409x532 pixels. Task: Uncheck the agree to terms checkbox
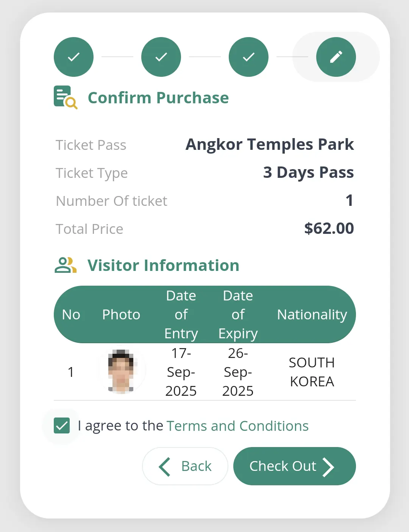pyautogui.click(x=62, y=425)
